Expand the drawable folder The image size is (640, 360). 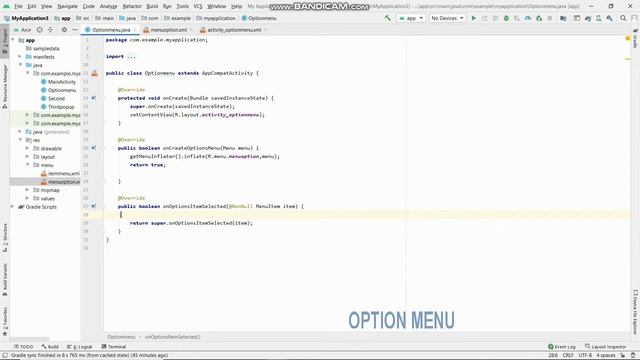coord(27,148)
